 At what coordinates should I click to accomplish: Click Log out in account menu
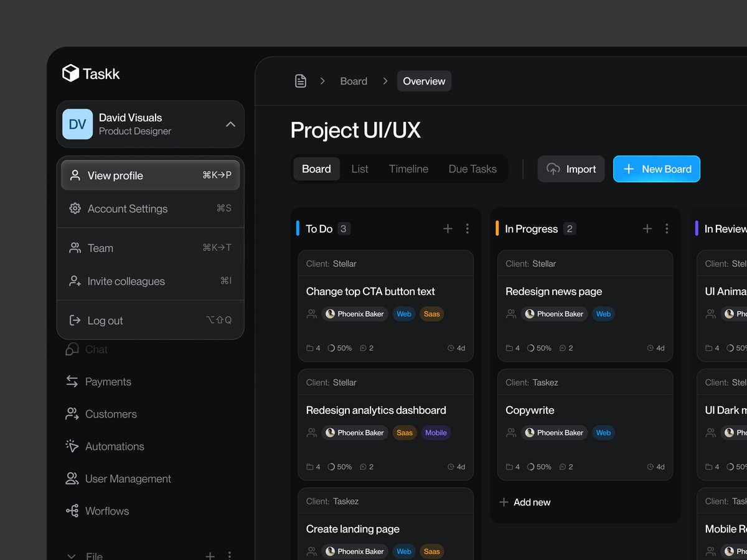(x=150, y=320)
